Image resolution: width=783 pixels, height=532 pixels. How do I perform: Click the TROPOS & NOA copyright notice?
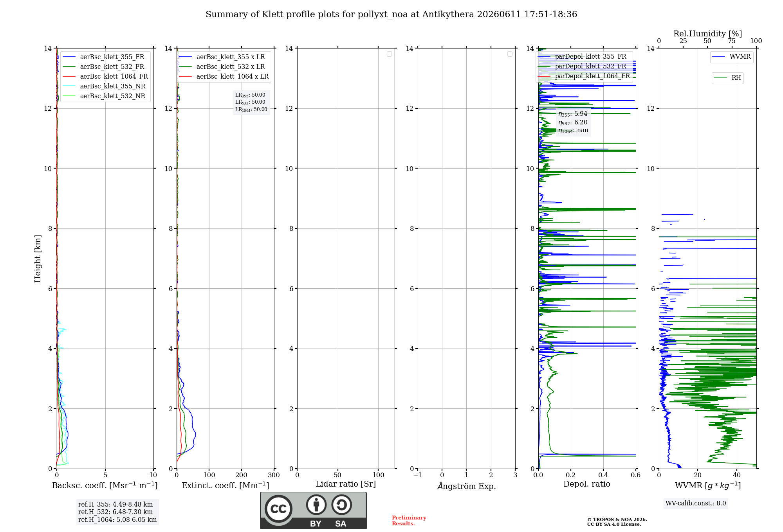click(617, 522)
